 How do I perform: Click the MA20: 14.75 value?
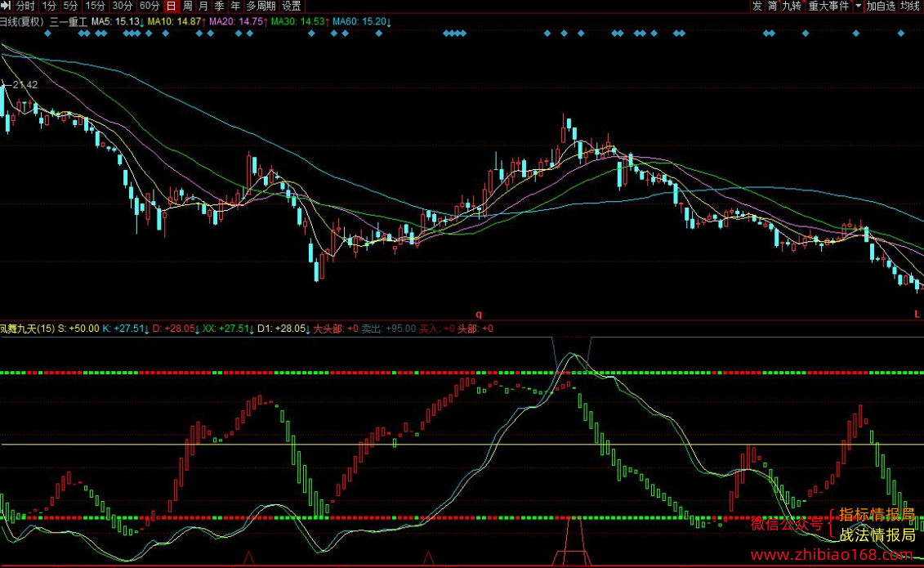coord(238,22)
